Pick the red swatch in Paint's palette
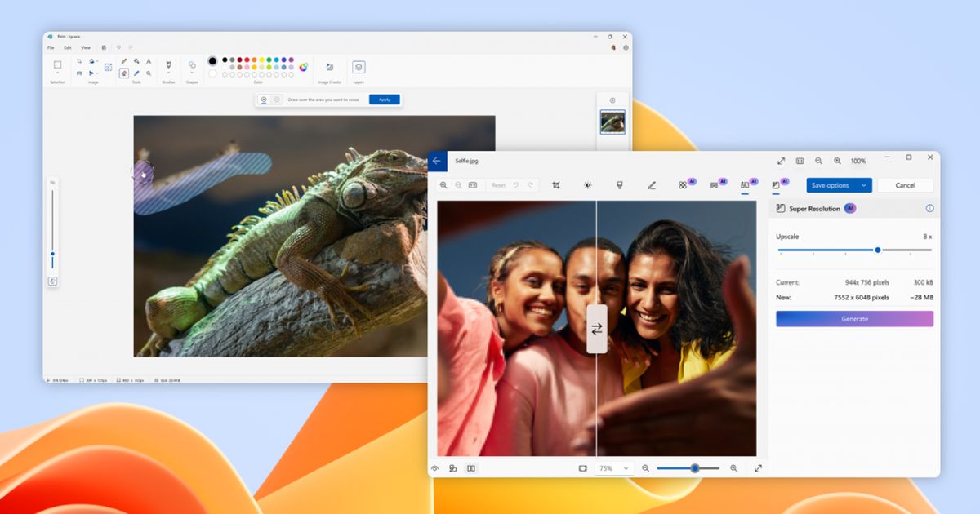The height and width of the screenshot is (514, 980). tap(247, 60)
